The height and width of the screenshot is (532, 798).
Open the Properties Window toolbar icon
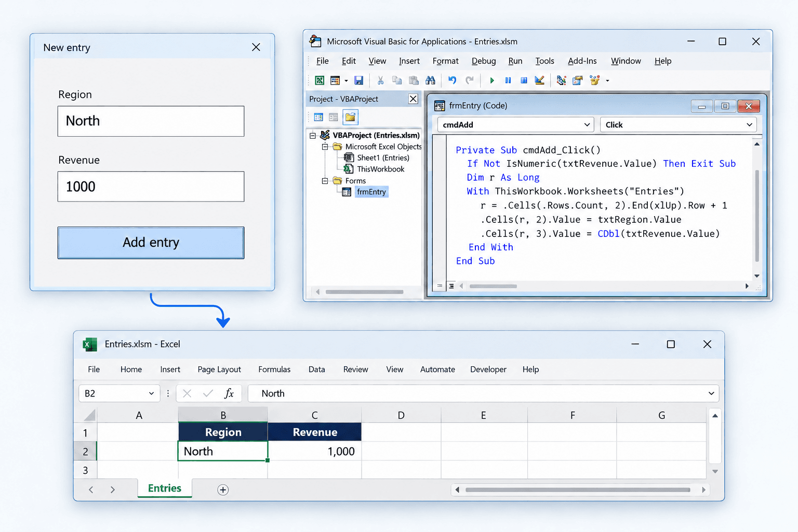pyautogui.click(x=578, y=81)
